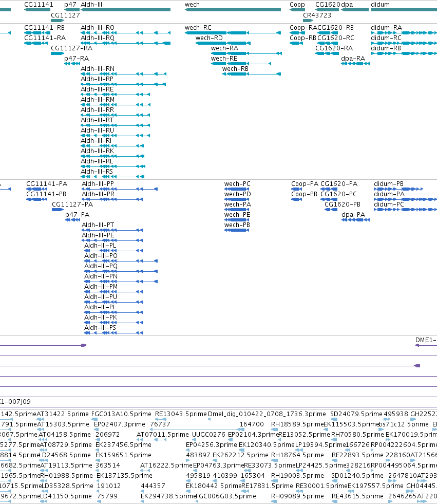Click EST EK294738.5prime
The height and width of the screenshot is (504, 437).
[168, 496]
